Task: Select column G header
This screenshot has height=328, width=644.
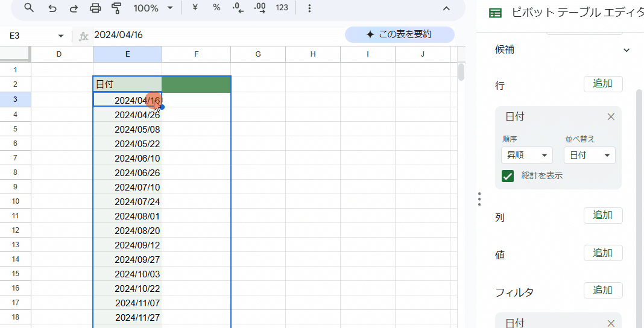Action: [x=258, y=54]
